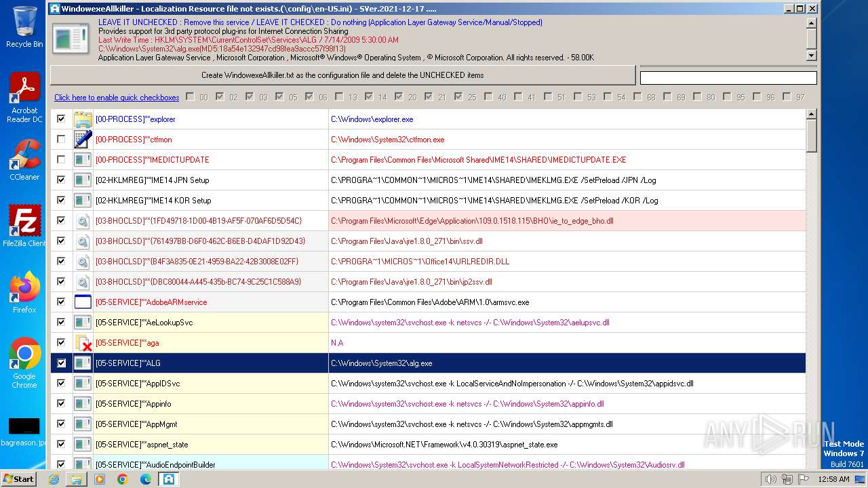
Task: Click Windows Explorer folder in taskbar
Action: tap(77, 479)
